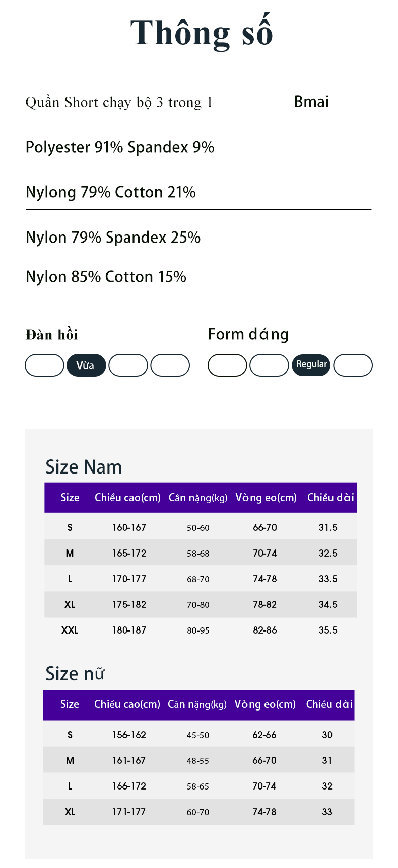Click the "35.5" length value
Viewport: 398px width, 868px height.
point(327,630)
